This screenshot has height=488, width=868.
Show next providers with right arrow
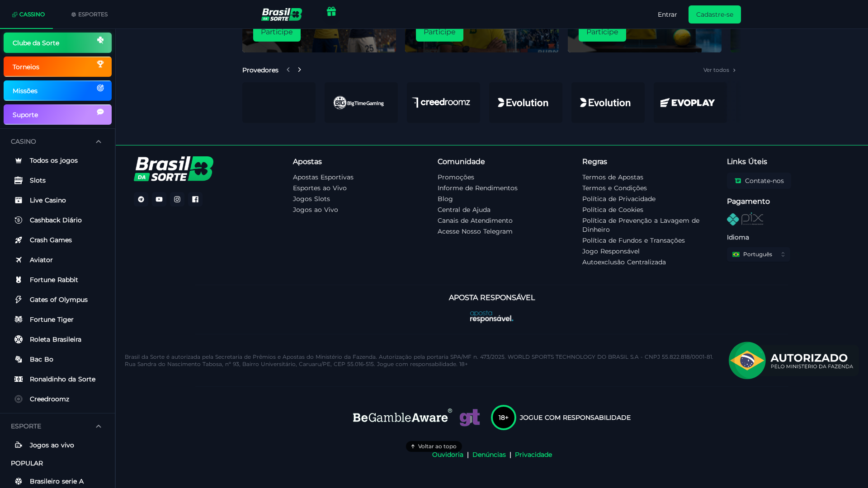[x=299, y=70]
